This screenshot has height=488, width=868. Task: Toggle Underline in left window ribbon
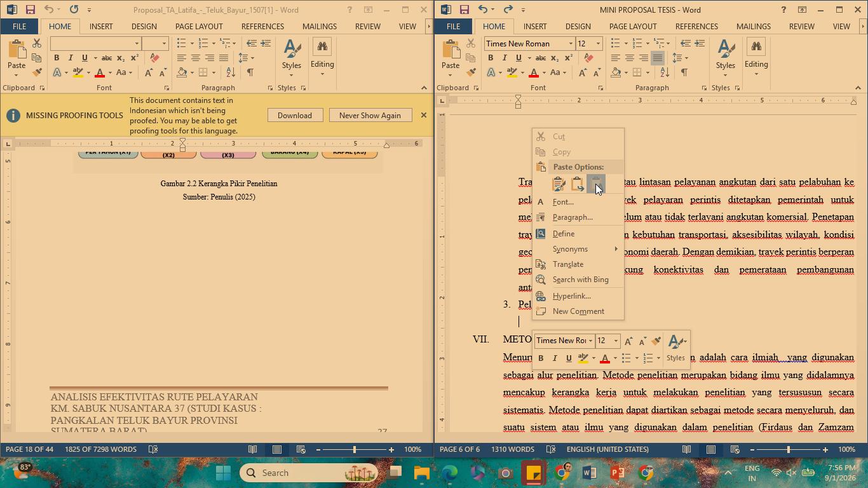click(x=85, y=58)
